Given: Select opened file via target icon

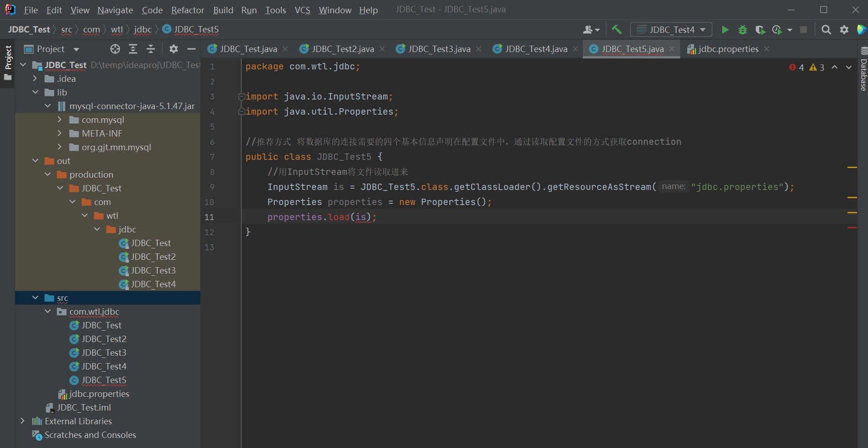Looking at the screenshot, I should (x=115, y=49).
